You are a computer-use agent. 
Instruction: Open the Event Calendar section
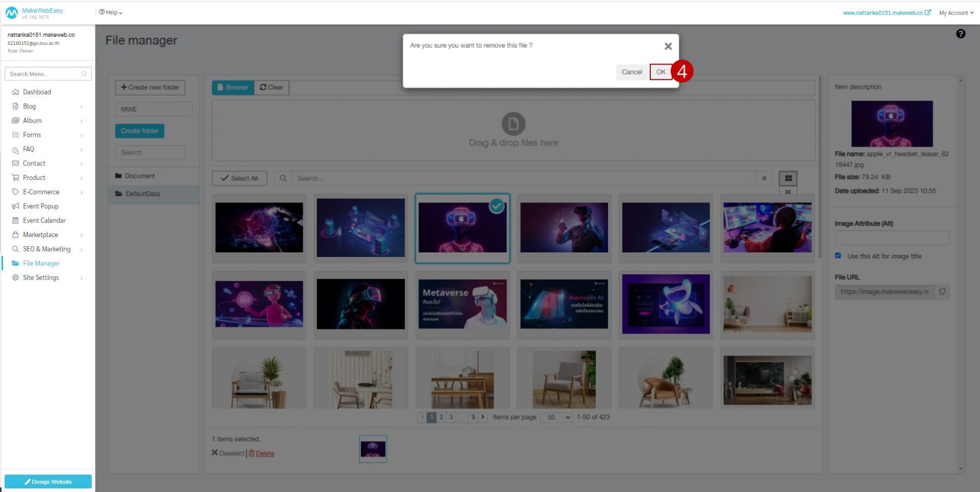pos(44,220)
